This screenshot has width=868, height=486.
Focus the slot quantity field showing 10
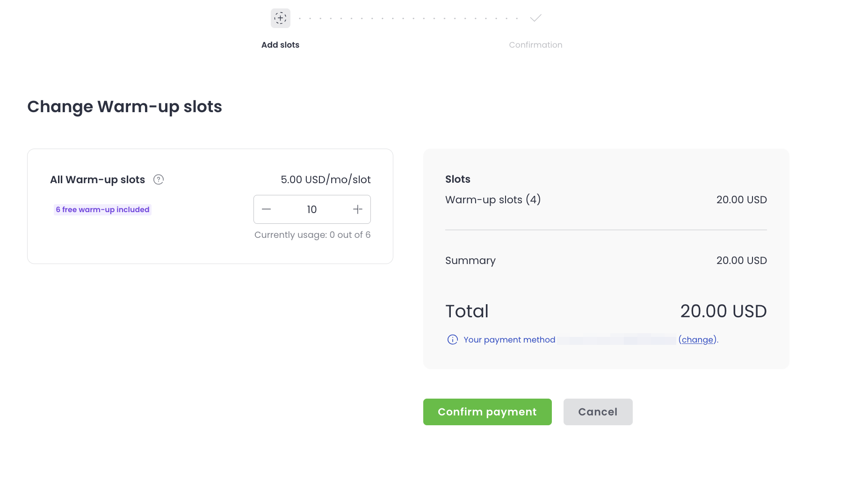tap(311, 209)
